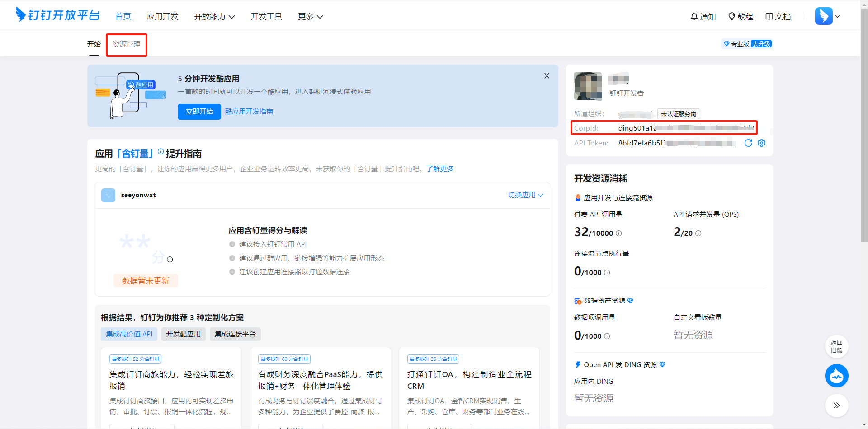Open the 文档 documentation book icon
Viewport: 868px width, 429px height.
pyautogui.click(x=778, y=17)
